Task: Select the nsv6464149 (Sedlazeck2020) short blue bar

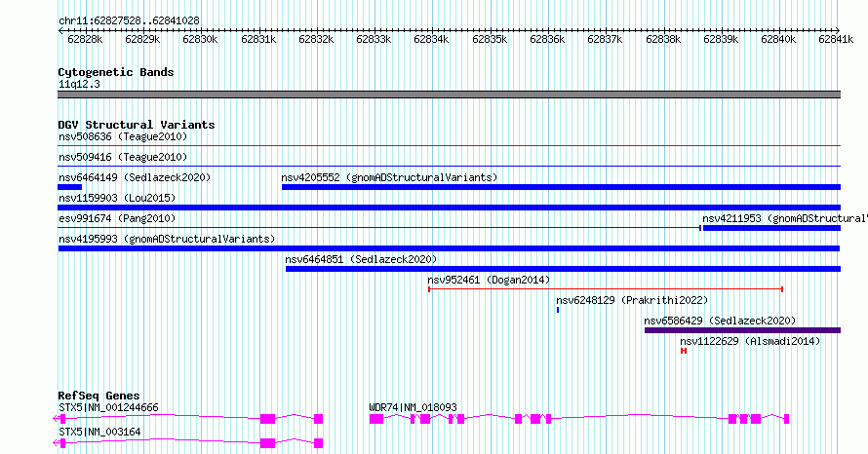Action: (x=70, y=187)
